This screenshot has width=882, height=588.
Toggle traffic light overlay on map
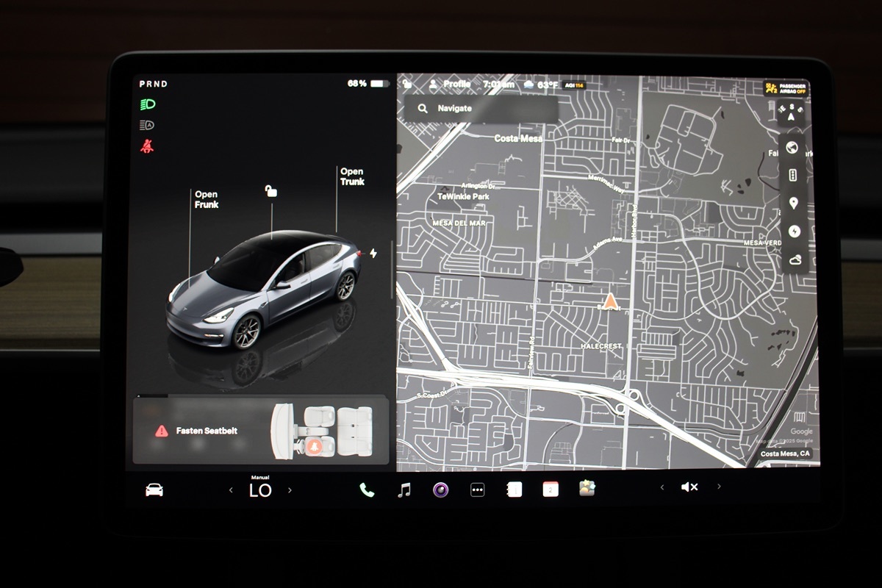(793, 175)
